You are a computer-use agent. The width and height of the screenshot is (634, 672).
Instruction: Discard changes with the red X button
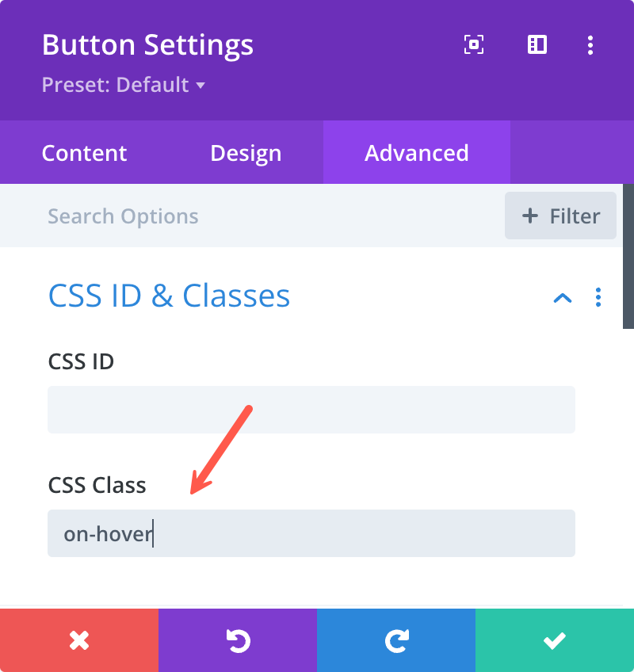79,640
